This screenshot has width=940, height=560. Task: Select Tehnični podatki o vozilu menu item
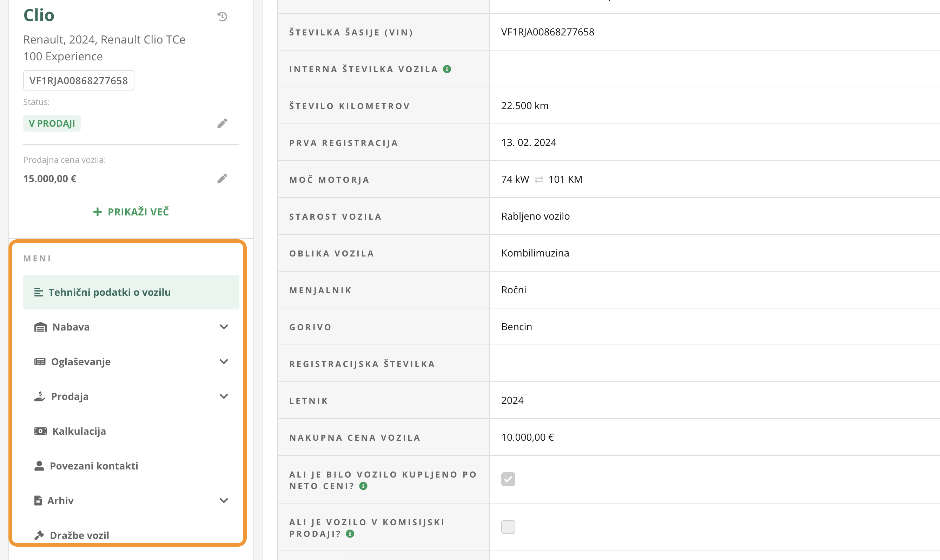pyautogui.click(x=110, y=292)
